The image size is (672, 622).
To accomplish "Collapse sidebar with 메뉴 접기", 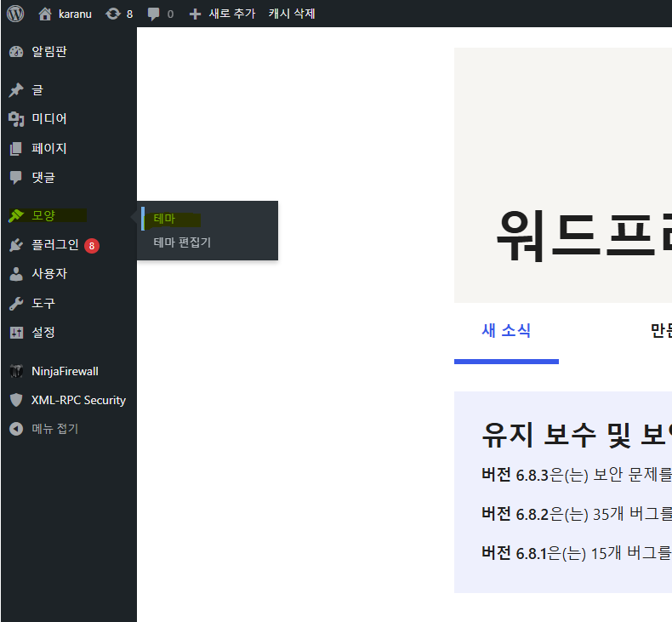I will coord(55,429).
